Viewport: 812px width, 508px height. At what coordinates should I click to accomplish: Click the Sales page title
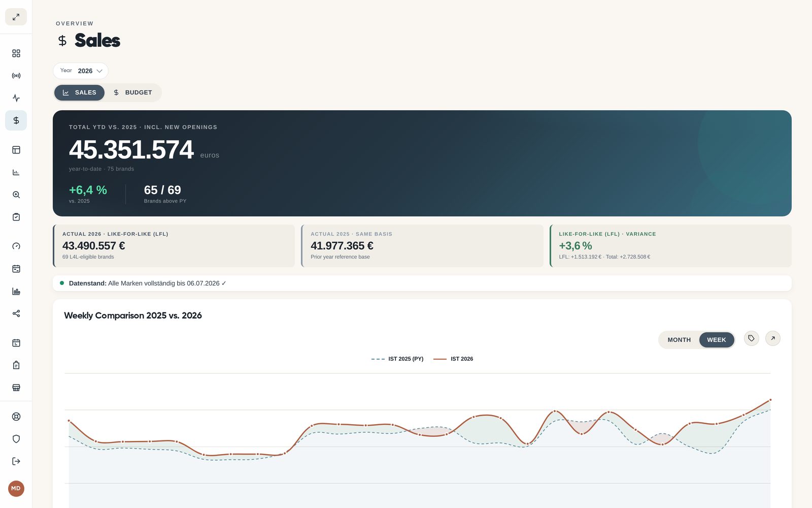(x=97, y=41)
